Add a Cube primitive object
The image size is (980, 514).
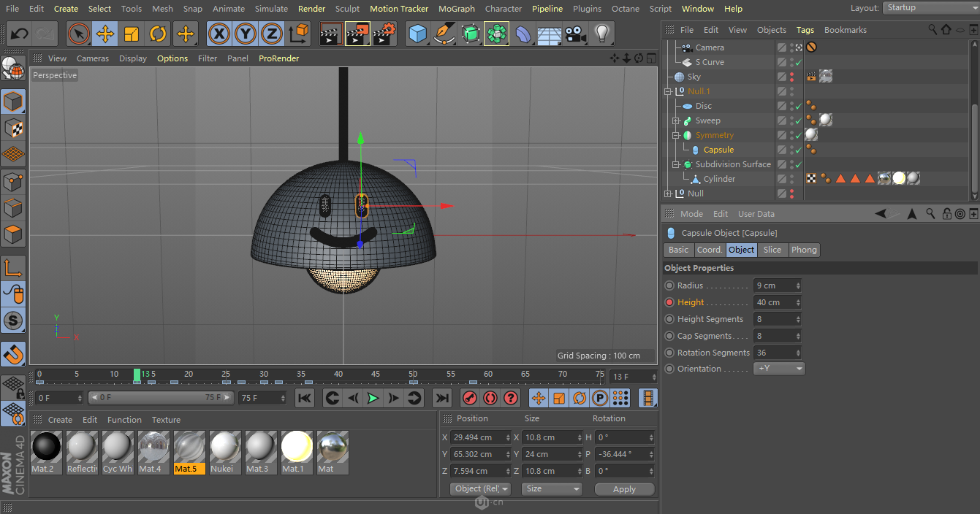pyautogui.click(x=417, y=34)
